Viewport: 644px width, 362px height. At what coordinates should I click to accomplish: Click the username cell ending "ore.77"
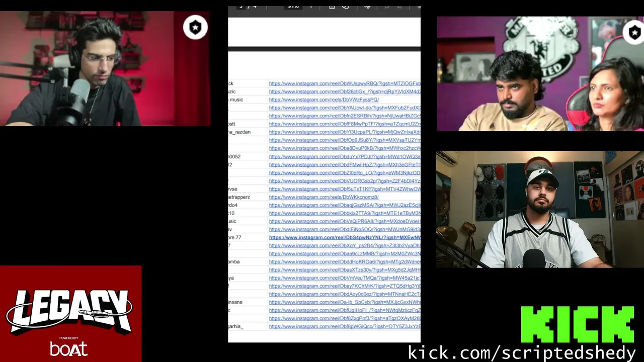pyautogui.click(x=234, y=237)
